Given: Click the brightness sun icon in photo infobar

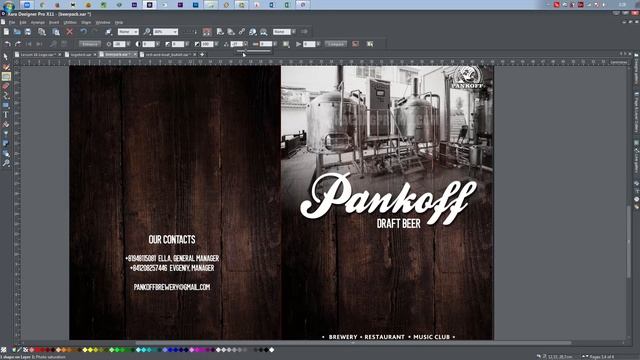Looking at the screenshot, I should click(x=109, y=44).
